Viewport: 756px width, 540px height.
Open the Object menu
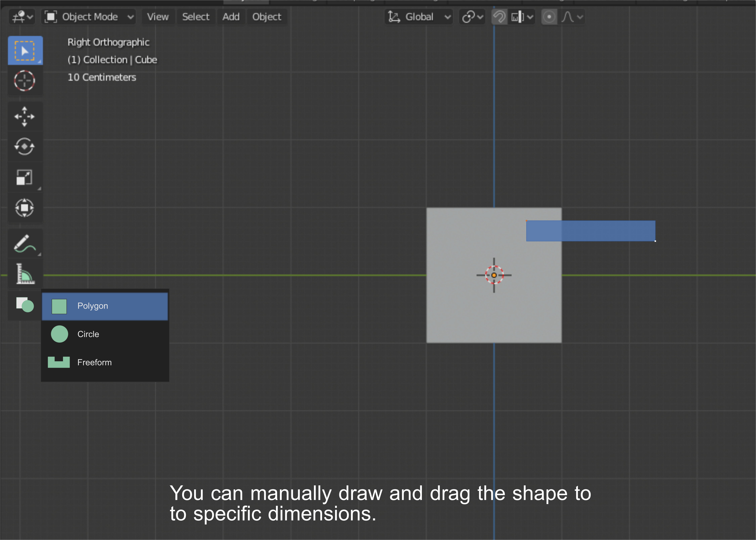266,17
